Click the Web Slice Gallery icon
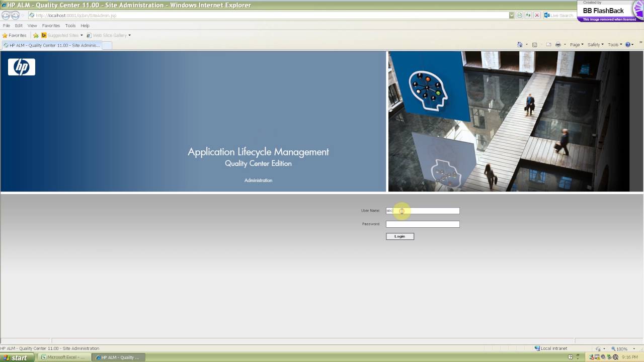644x362 pixels. 89,35
